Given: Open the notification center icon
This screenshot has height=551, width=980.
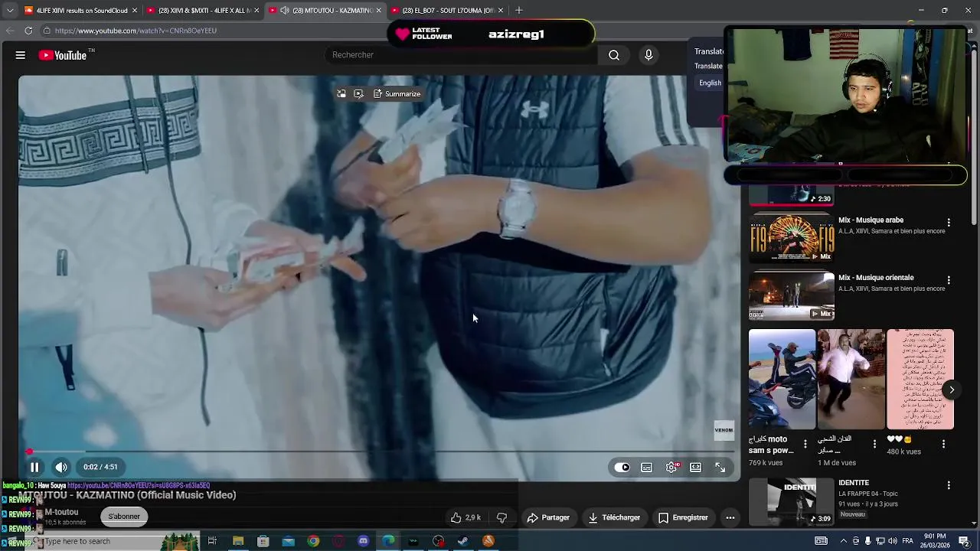Looking at the screenshot, I should (964, 541).
